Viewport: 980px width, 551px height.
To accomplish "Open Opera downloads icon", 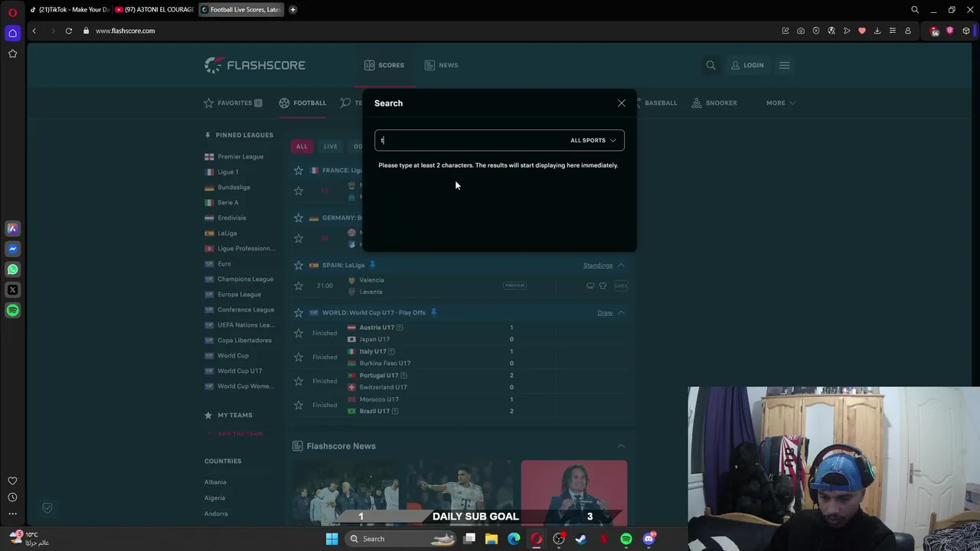I will (877, 31).
